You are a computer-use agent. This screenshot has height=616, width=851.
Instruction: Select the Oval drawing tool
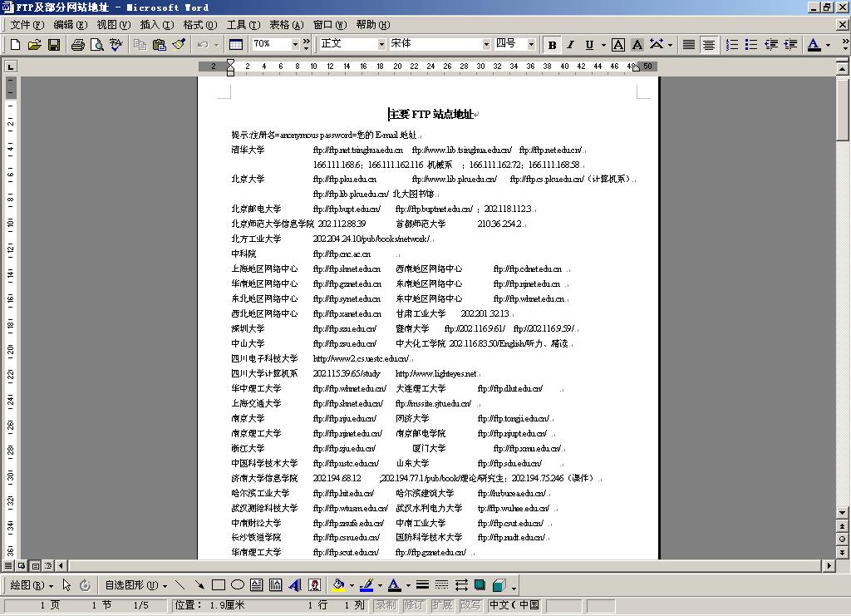point(238,585)
